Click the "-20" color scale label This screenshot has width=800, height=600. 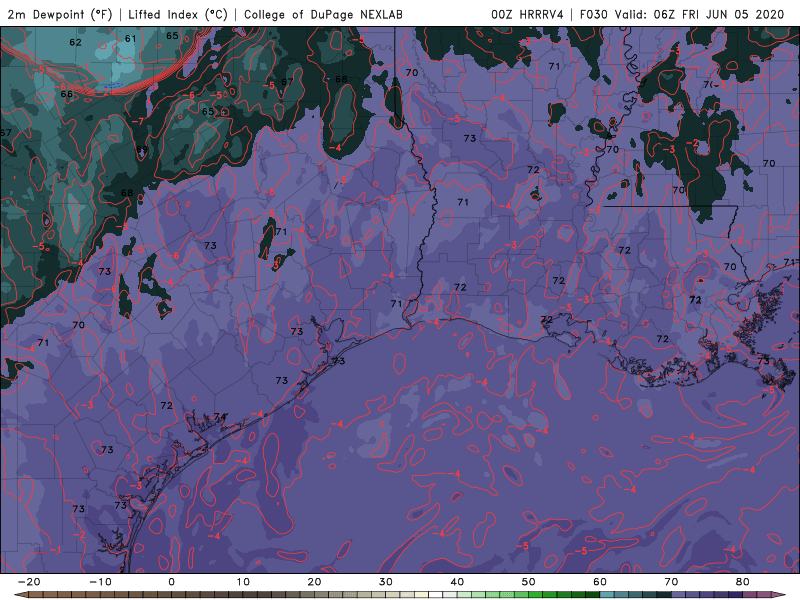(x=29, y=582)
